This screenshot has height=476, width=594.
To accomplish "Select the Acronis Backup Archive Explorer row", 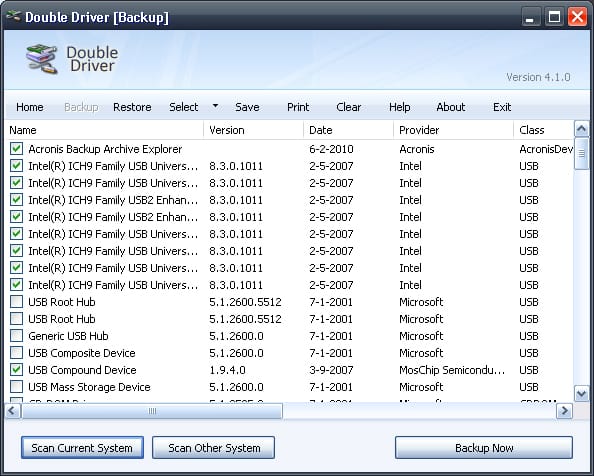I will (290, 149).
